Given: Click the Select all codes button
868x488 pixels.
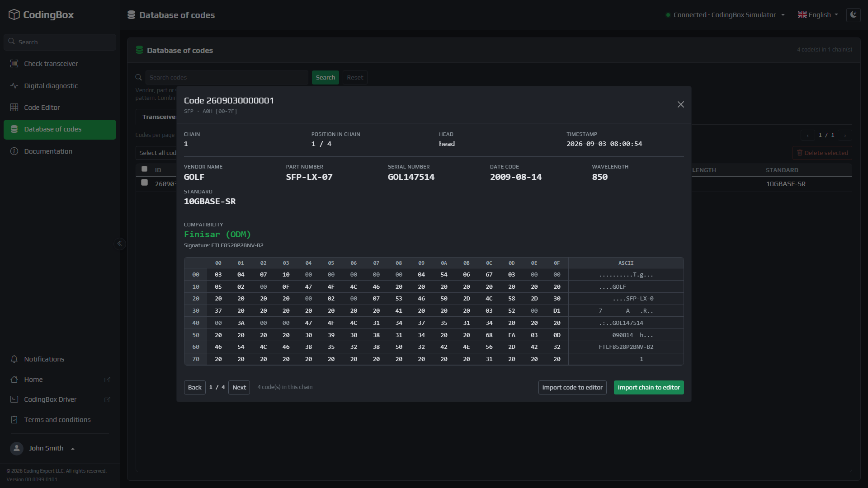Looking at the screenshot, I should [x=156, y=153].
